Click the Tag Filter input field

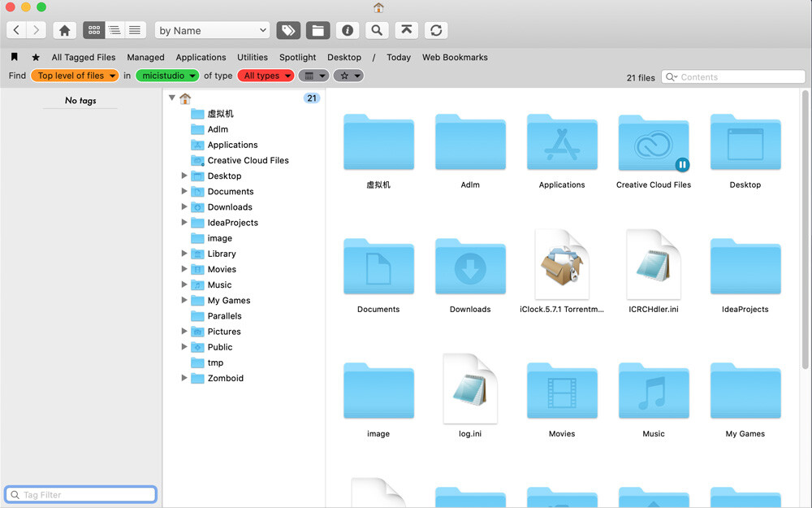click(80, 494)
